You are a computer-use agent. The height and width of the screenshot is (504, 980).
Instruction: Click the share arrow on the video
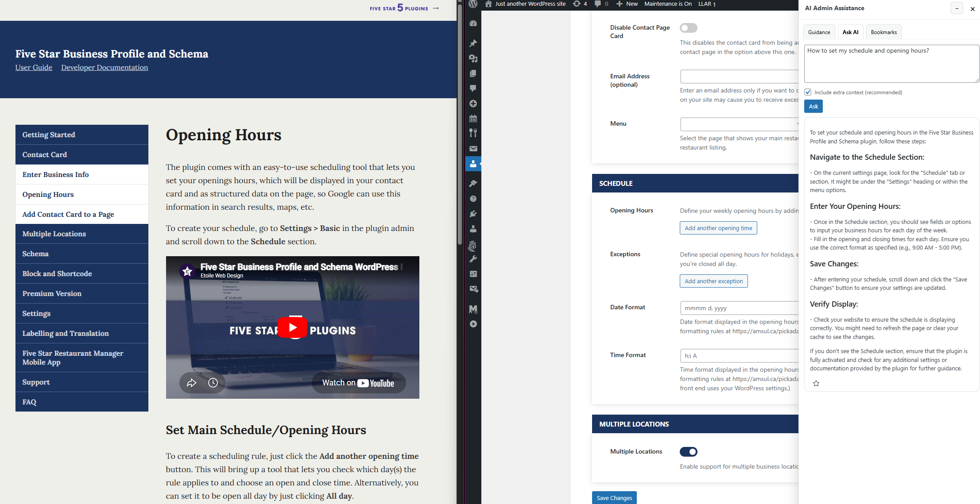pos(191,383)
